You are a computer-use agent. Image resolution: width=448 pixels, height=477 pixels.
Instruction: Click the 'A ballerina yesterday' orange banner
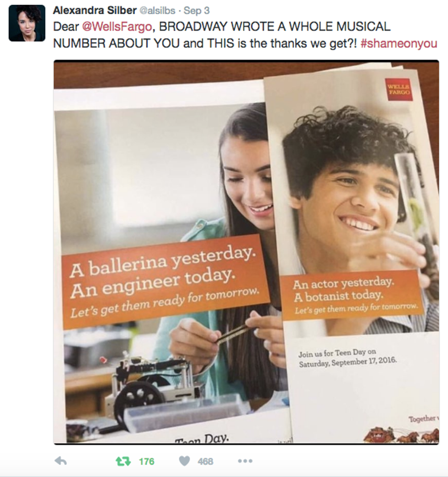pos(165,281)
